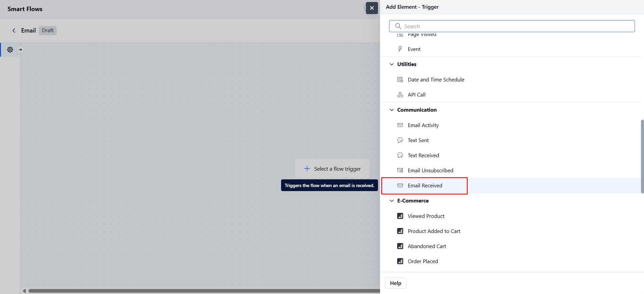Click the canvas scroll-left arrow
This screenshot has height=294, width=644.
coord(24,291)
